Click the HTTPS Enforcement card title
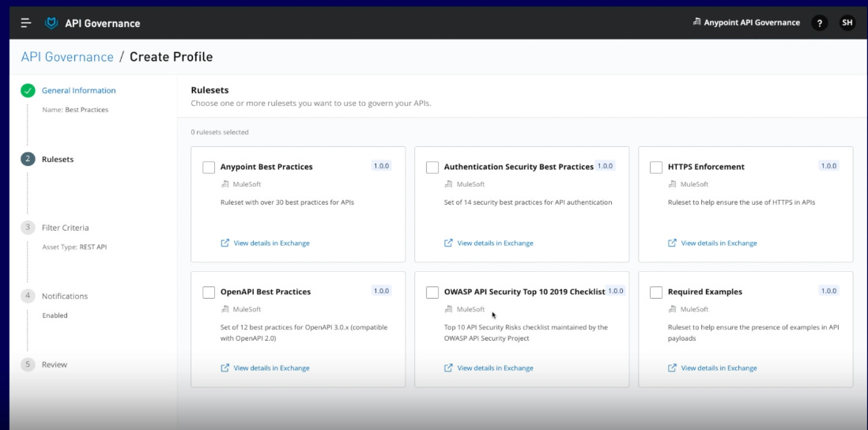This screenshot has width=868, height=430. point(706,167)
